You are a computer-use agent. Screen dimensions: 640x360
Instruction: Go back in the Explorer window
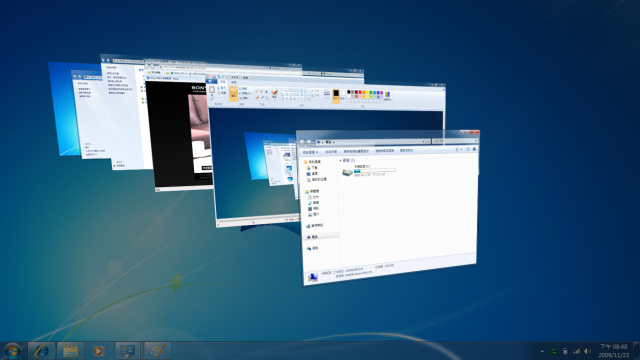coord(302,142)
